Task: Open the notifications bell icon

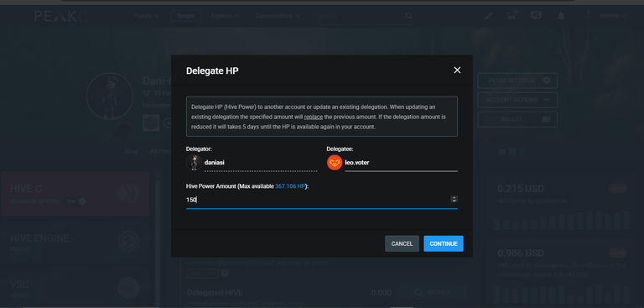Action: (x=561, y=16)
